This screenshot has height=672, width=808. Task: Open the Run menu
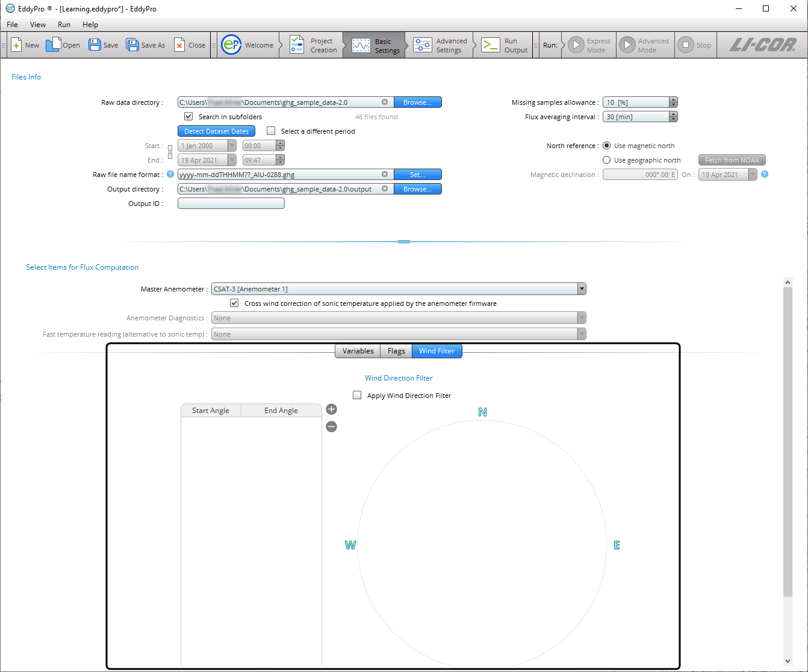click(x=64, y=25)
